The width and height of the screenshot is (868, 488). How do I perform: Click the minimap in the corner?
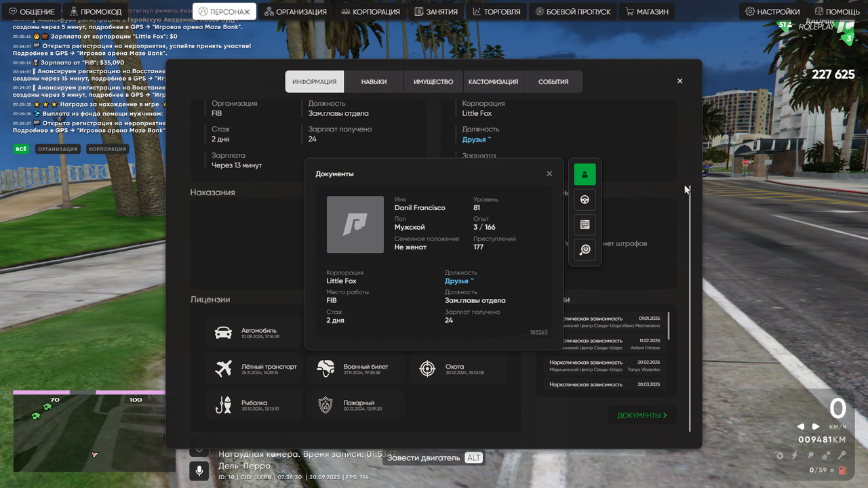[x=89, y=433]
